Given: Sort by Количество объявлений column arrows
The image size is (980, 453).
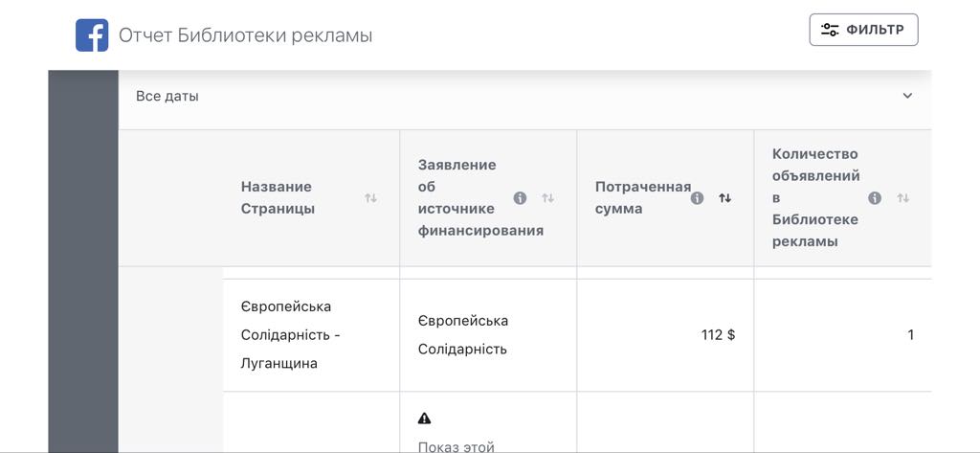Looking at the screenshot, I should pyautogui.click(x=903, y=198).
